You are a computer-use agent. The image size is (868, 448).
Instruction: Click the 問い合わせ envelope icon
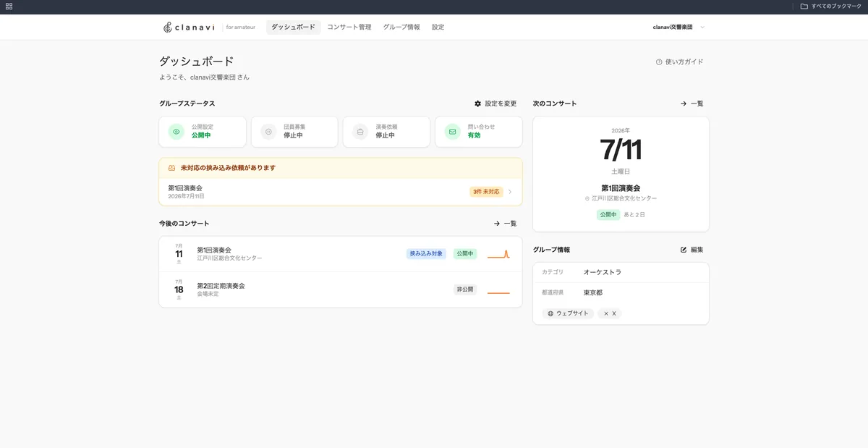tap(452, 132)
